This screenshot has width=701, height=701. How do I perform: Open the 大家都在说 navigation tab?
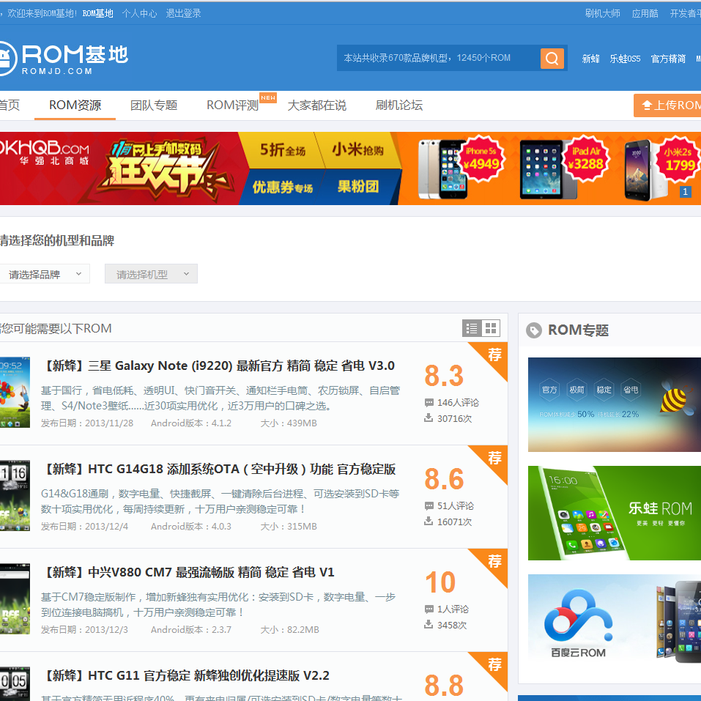[317, 105]
